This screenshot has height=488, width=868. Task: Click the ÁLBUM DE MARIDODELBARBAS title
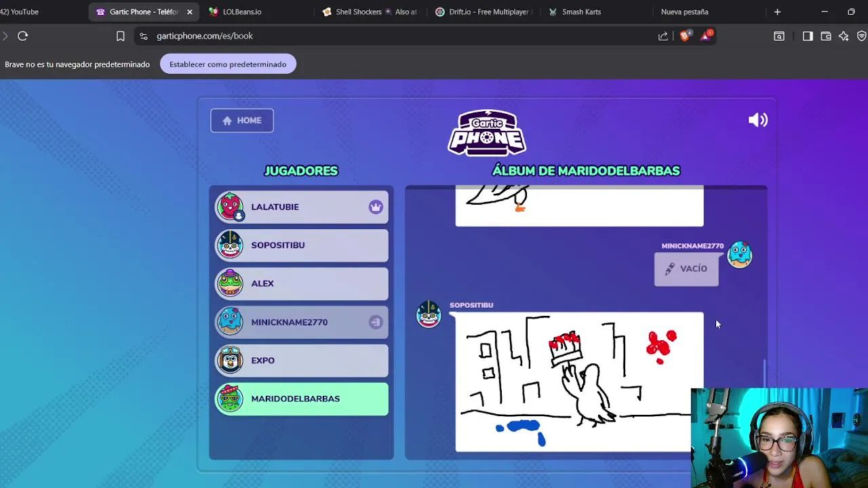(586, 171)
